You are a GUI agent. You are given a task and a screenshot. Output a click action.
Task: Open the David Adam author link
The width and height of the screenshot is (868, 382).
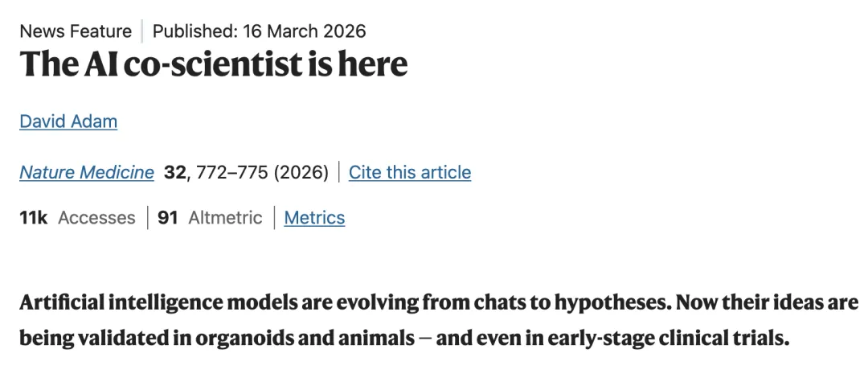[x=68, y=121]
